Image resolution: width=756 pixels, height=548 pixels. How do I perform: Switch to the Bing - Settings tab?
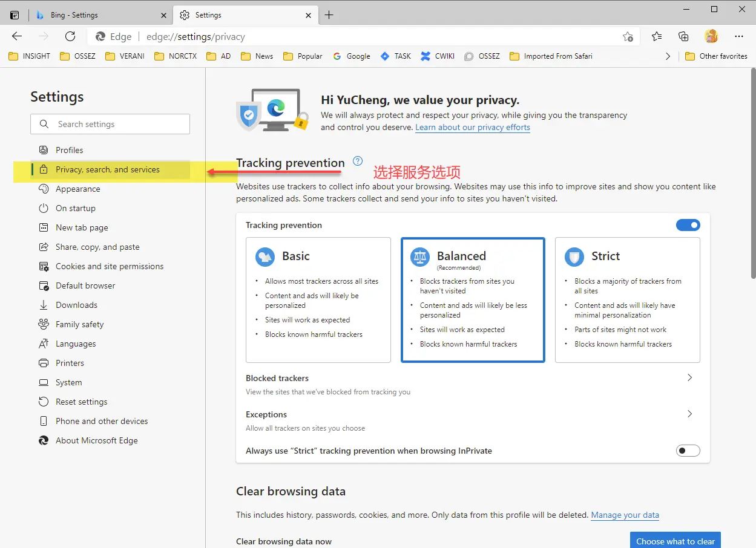click(x=101, y=15)
